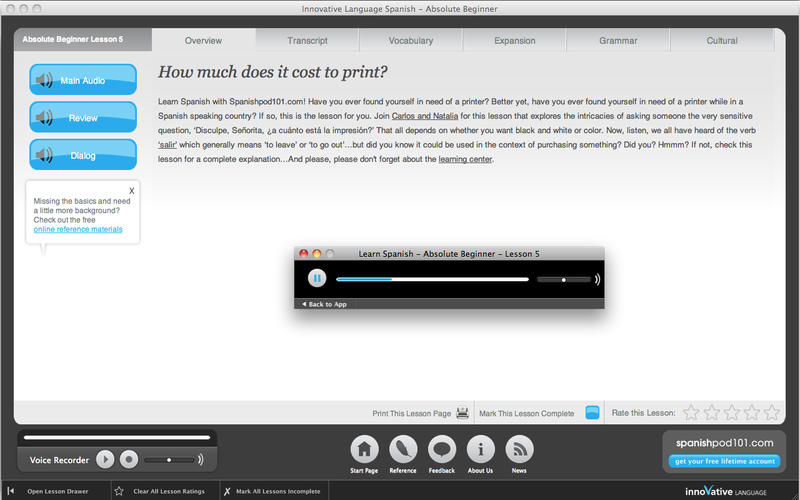Switch to the Expansion tab
The width and height of the screenshot is (800, 500).
click(514, 40)
